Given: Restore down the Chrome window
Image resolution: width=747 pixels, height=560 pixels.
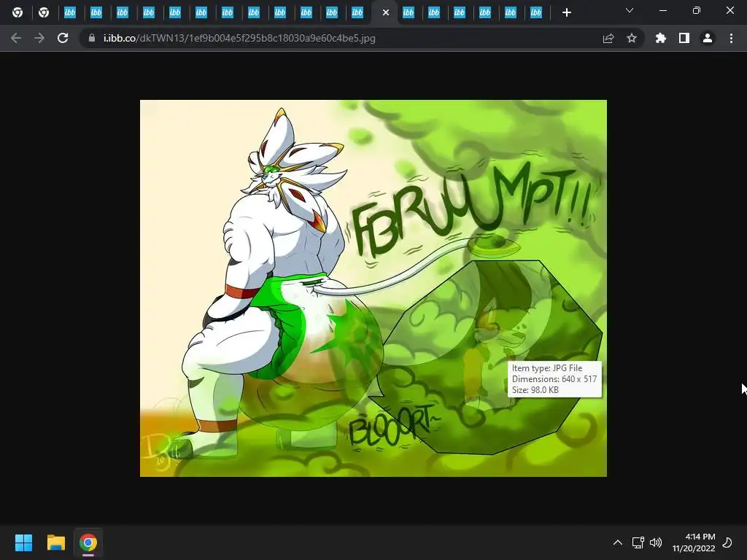Looking at the screenshot, I should 696,10.
